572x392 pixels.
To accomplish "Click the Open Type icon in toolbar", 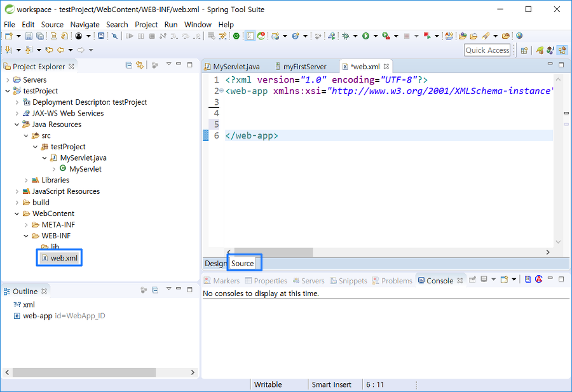I will click(x=463, y=36).
